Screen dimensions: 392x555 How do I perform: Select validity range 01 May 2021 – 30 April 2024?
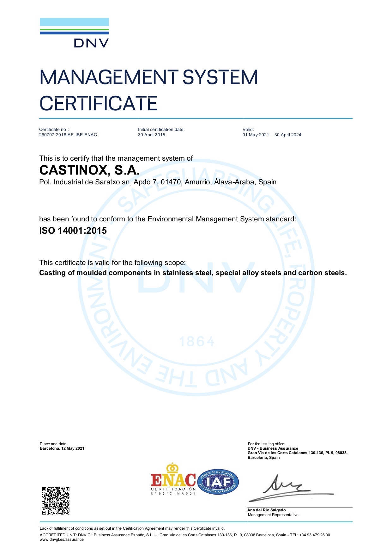coord(272,135)
